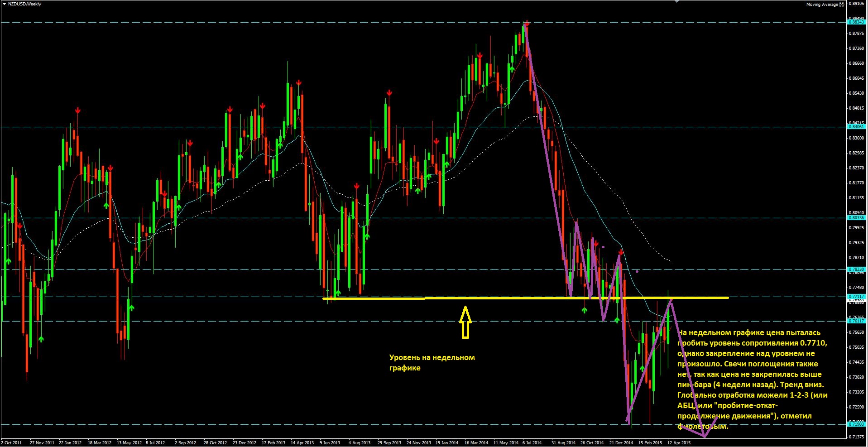Screen dimensions: 868x447
Task: Click the 0.75650 price scale value
Action: pyautogui.click(x=856, y=332)
